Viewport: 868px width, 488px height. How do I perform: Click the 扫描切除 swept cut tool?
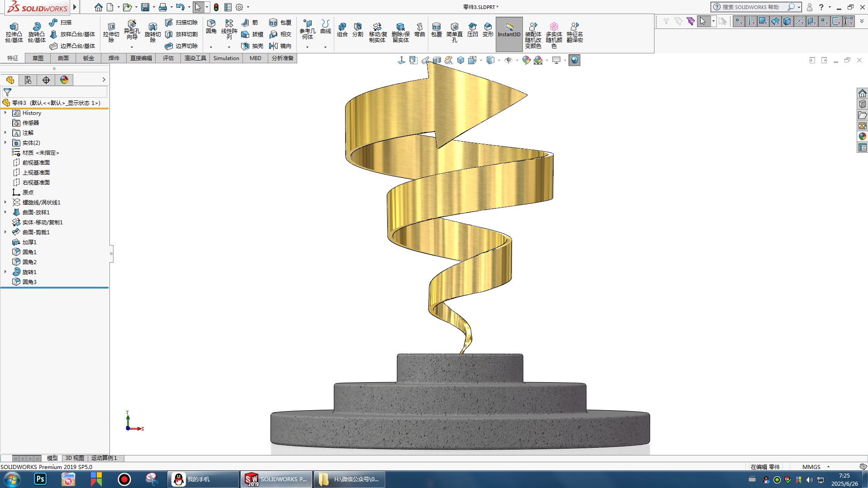pyautogui.click(x=181, y=22)
